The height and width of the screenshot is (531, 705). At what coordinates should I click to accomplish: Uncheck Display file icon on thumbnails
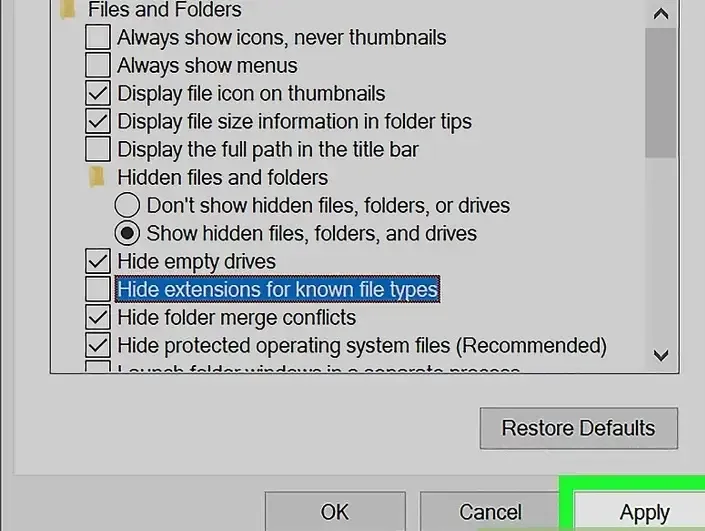[x=98, y=94]
